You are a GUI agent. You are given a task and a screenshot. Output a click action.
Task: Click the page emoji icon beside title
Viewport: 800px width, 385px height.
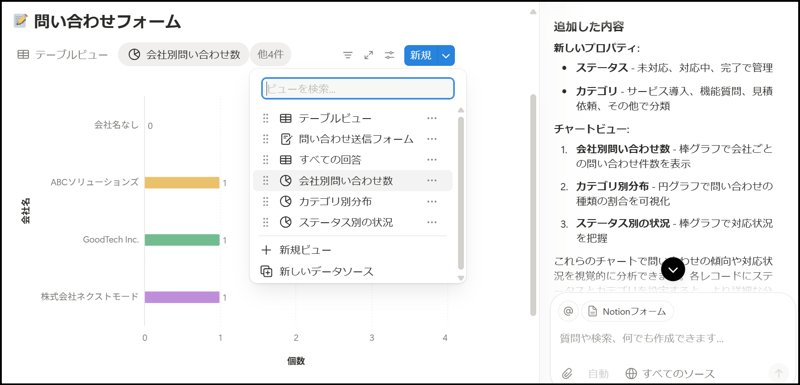point(21,21)
